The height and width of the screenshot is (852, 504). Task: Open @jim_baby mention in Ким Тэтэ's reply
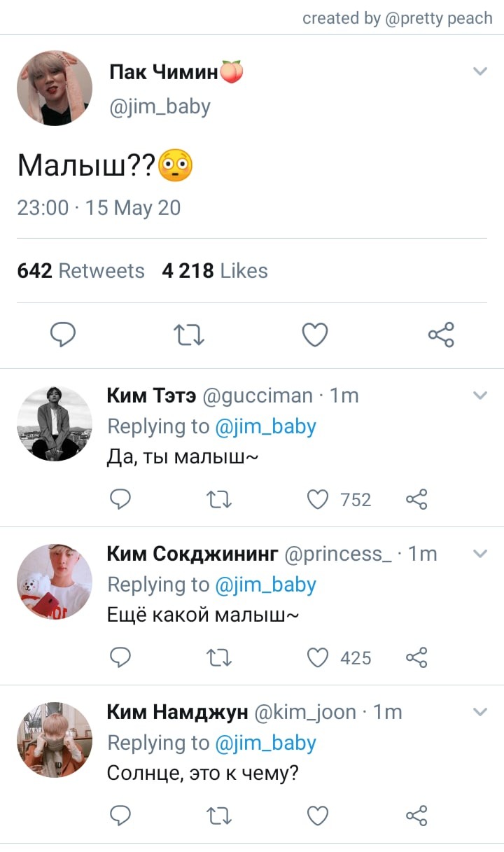265,426
